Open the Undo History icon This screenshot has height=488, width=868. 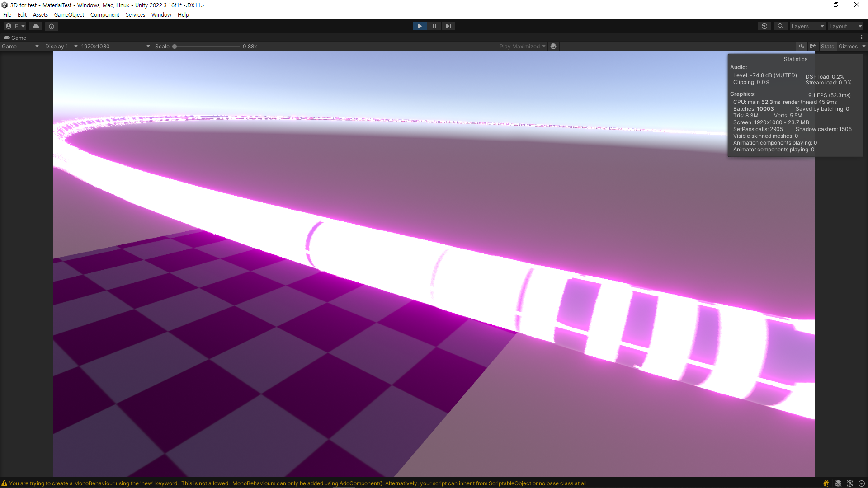point(764,26)
